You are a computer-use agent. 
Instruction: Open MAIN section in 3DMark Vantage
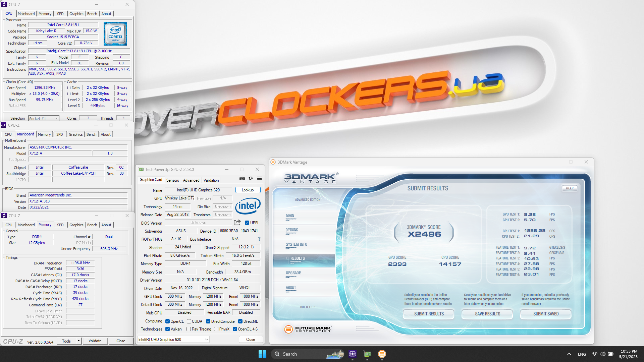[x=290, y=216]
